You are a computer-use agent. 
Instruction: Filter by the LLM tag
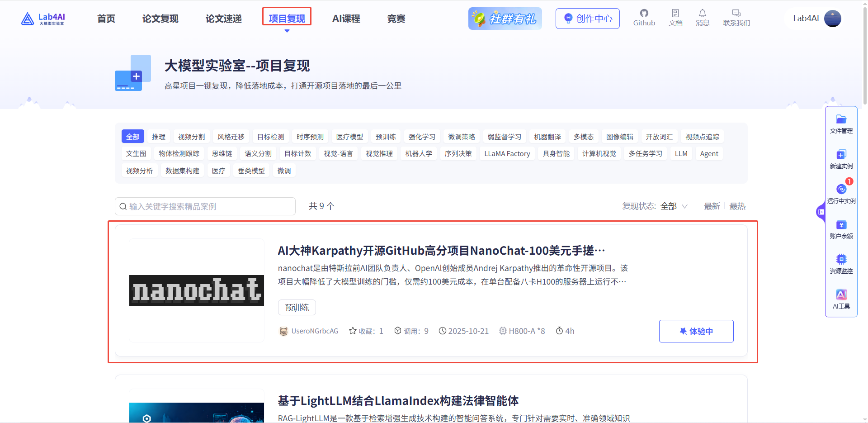[681, 154]
